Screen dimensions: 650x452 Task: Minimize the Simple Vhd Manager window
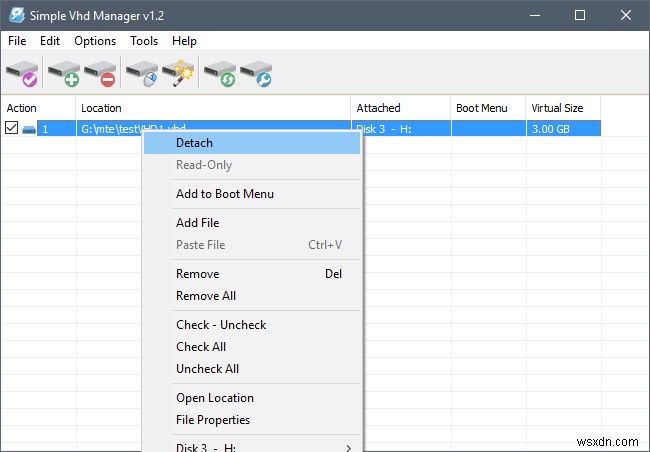tap(535, 15)
